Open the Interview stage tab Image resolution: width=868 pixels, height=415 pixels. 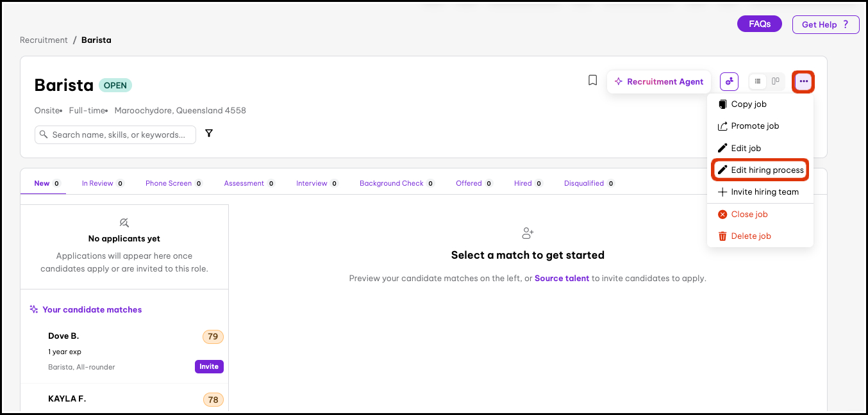pyautogui.click(x=317, y=183)
